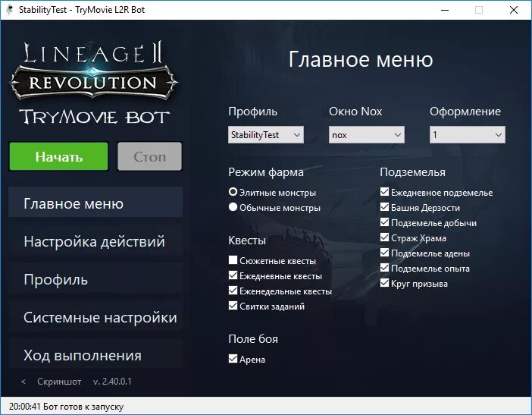532x415 pixels.
Task: Click the collapse arrow next to Скриншот
Action: point(23,382)
